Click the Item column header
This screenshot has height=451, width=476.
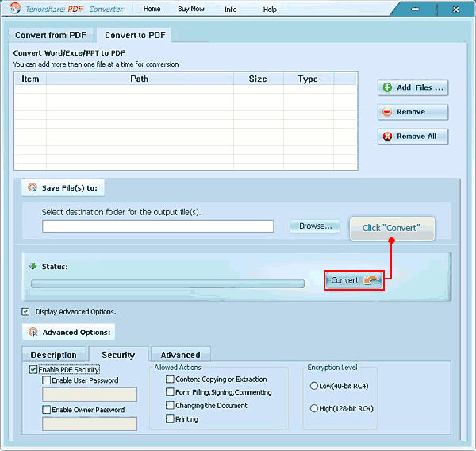coord(30,79)
